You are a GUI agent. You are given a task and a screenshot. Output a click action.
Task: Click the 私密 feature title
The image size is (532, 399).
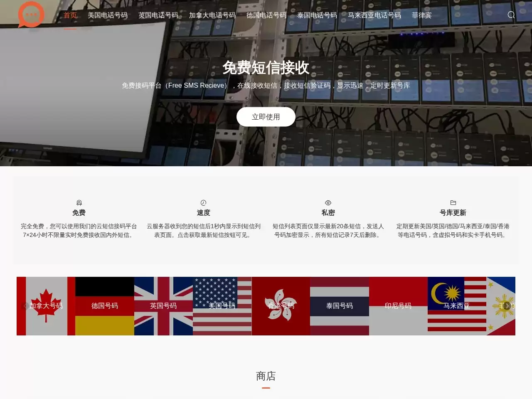click(328, 213)
